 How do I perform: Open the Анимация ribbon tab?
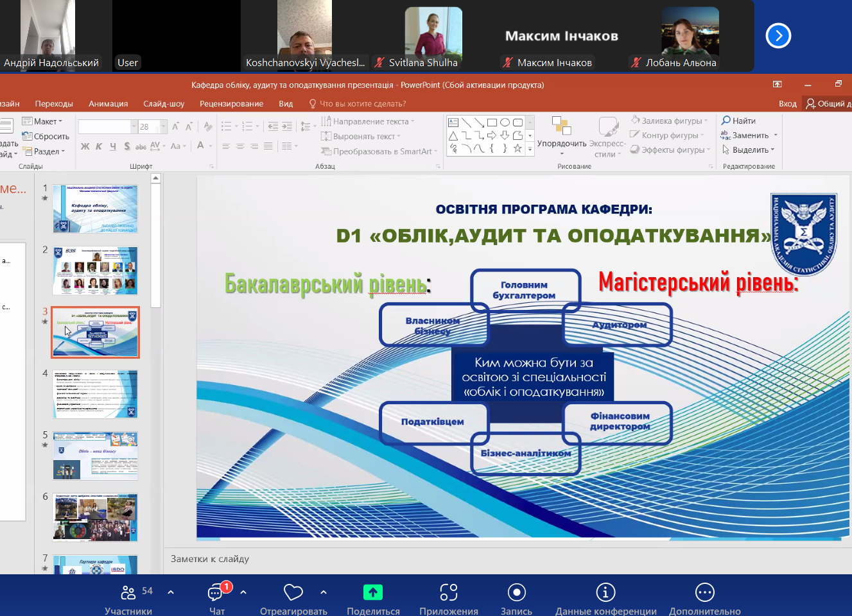coord(108,103)
